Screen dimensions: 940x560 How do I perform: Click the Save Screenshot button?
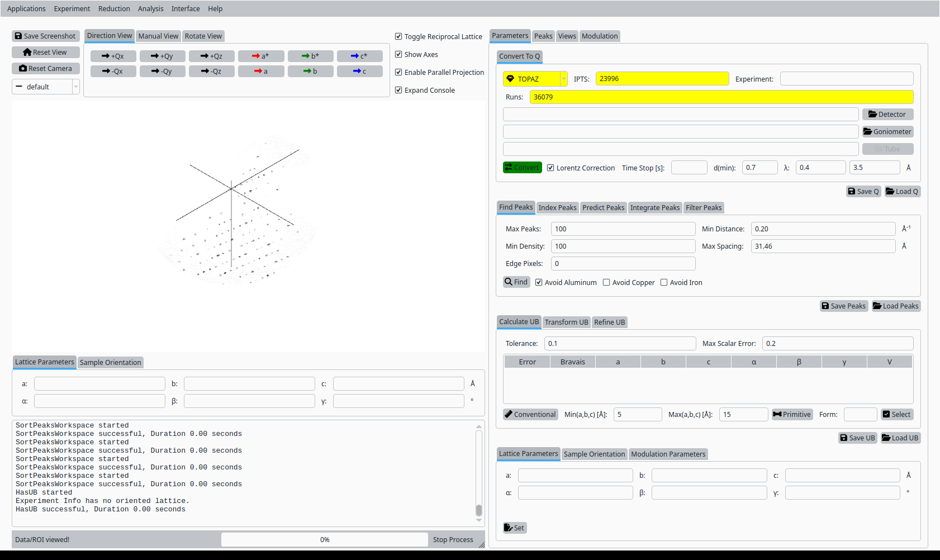(45, 36)
